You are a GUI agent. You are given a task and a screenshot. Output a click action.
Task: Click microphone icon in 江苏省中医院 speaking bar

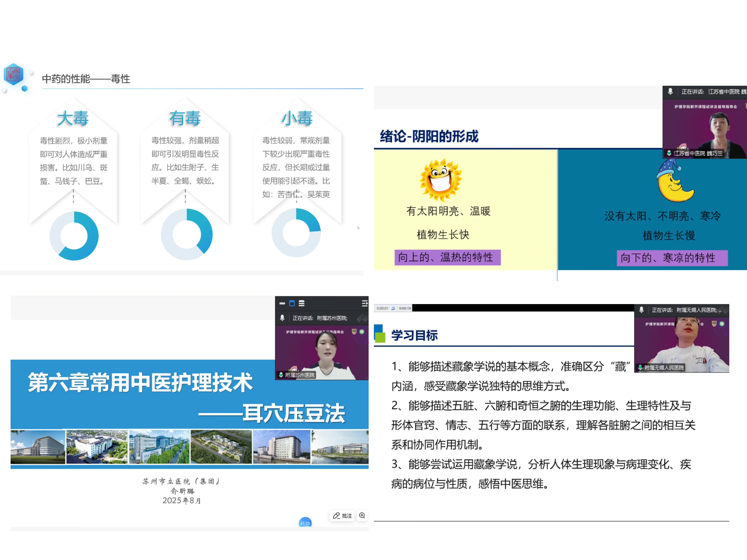(x=670, y=91)
